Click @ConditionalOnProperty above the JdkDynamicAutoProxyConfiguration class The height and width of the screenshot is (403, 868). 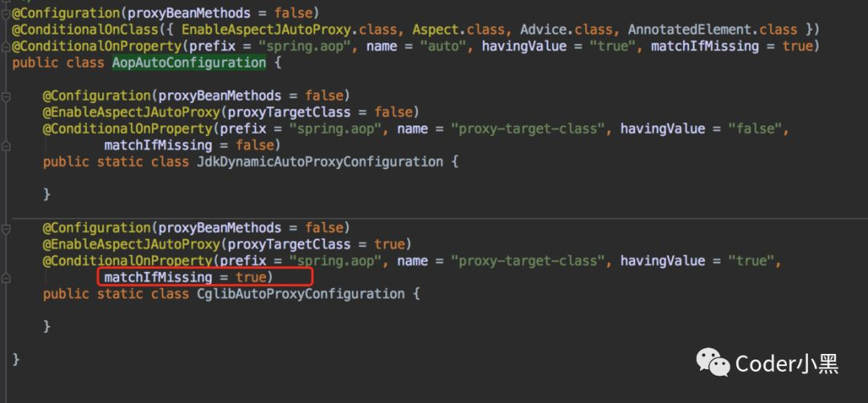pos(128,129)
